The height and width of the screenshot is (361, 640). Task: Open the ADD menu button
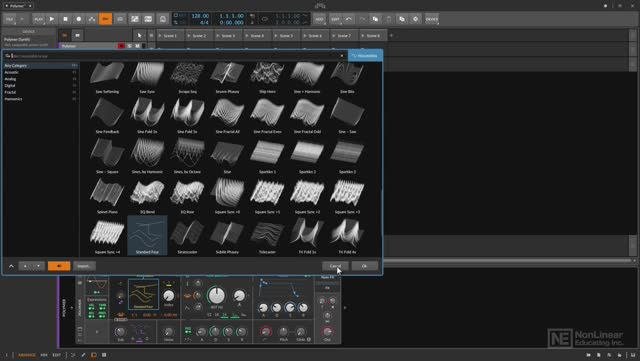click(x=320, y=19)
